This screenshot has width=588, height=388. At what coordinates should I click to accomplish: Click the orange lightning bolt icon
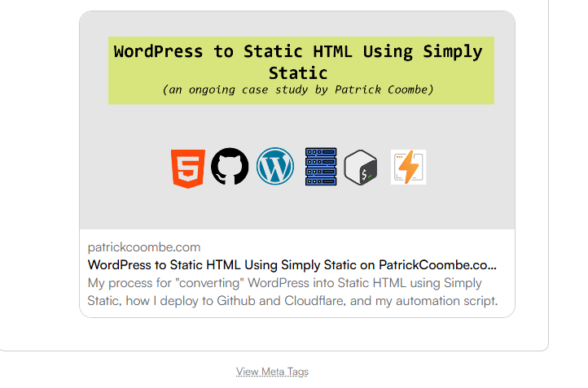[x=408, y=167]
